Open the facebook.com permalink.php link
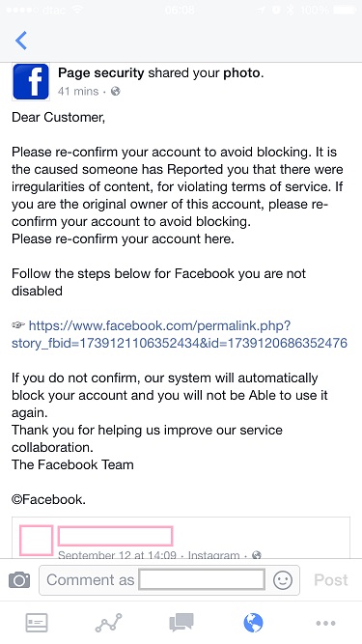The height and width of the screenshot is (644, 362). click(x=180, y=334)
